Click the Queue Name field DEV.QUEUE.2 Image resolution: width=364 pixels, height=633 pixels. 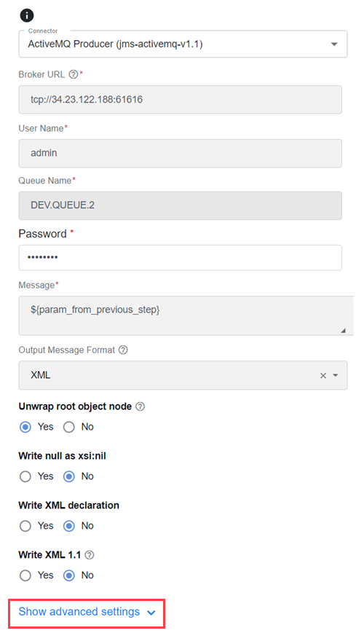180,205
